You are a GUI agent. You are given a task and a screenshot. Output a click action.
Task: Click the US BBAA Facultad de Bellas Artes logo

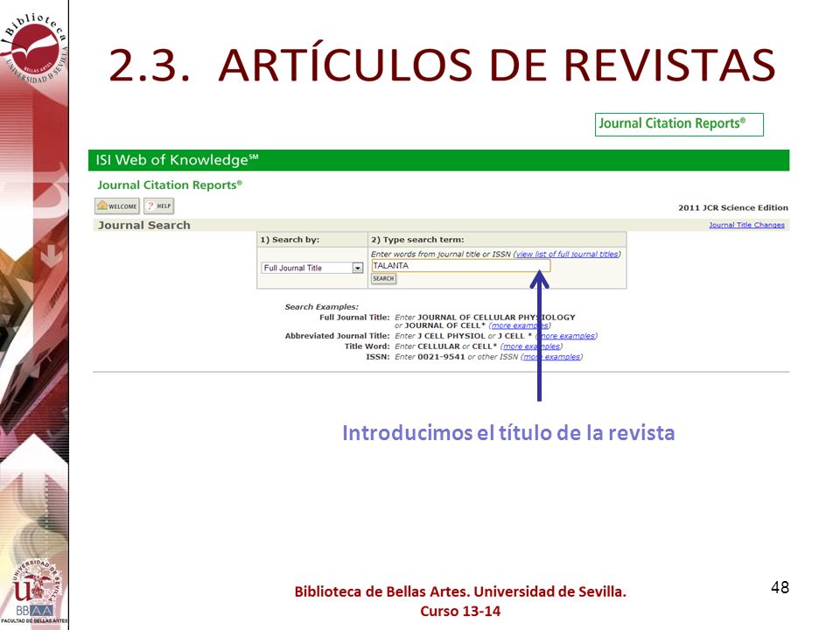pyautogui.click(x=35, y=591)
